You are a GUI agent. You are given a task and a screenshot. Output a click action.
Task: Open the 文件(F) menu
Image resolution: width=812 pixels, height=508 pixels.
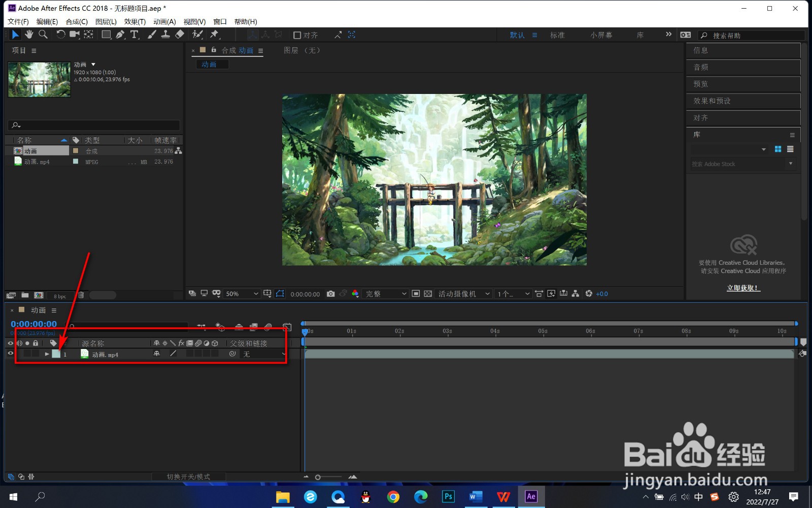coord(18,21)
